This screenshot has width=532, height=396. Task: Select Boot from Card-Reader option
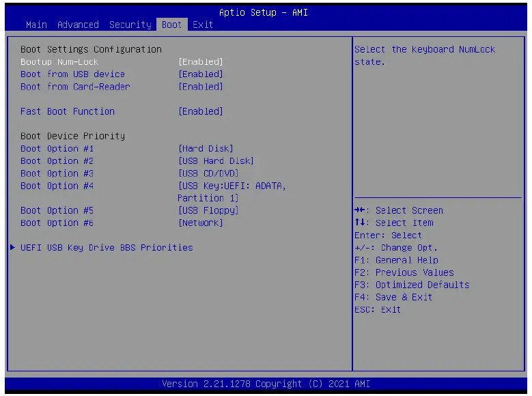tap(75, 87)
